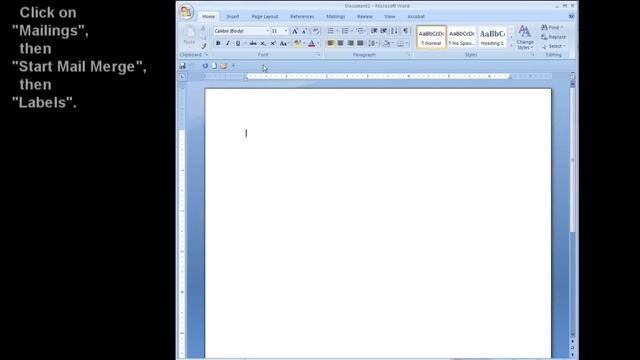
Task: Open the References tab
Action: (x=302, y=17)
